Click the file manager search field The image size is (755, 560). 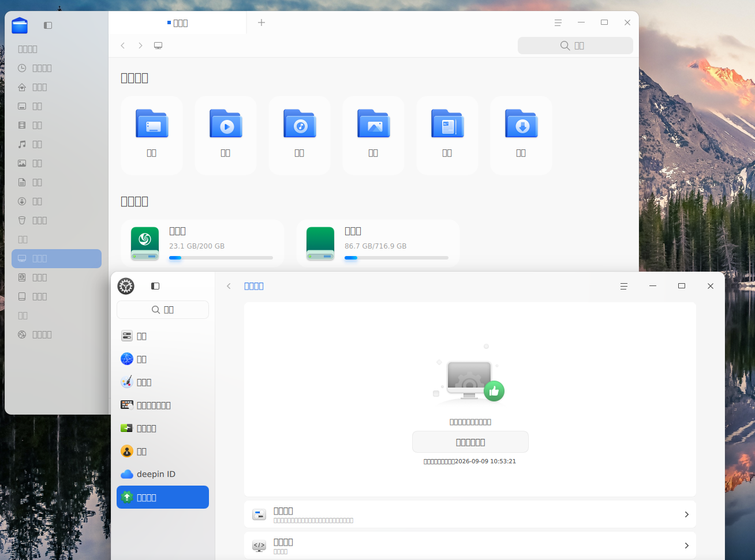tap(575, 46)
